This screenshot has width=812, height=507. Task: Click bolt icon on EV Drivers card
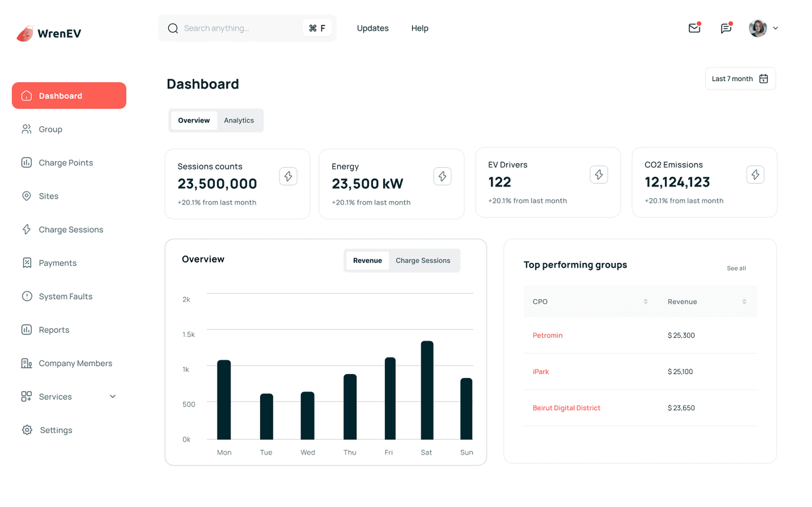click(599, 174)
